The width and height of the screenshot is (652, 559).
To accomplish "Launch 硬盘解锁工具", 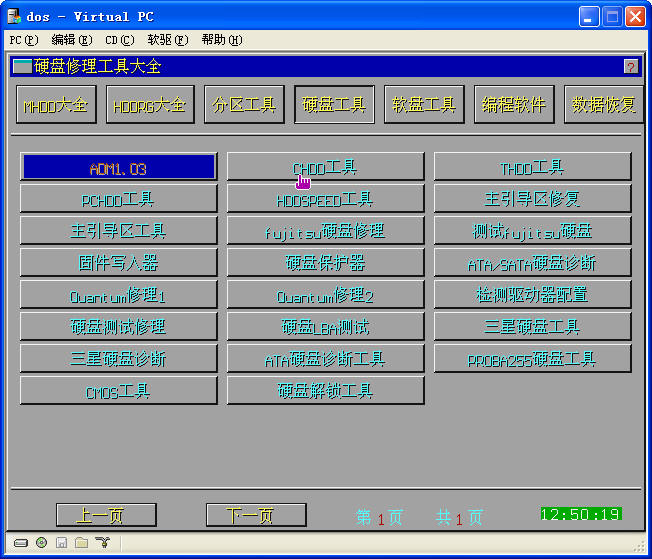I will tap(326, 391).
